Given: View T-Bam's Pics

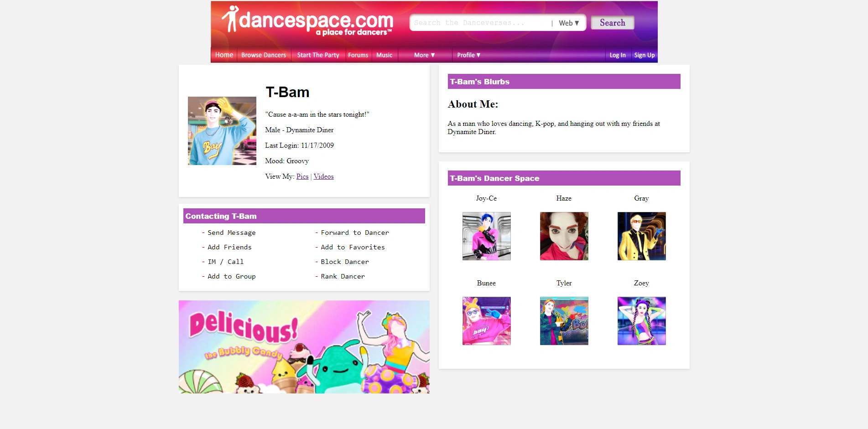Looking at the screenshot, I should (302, 176).
